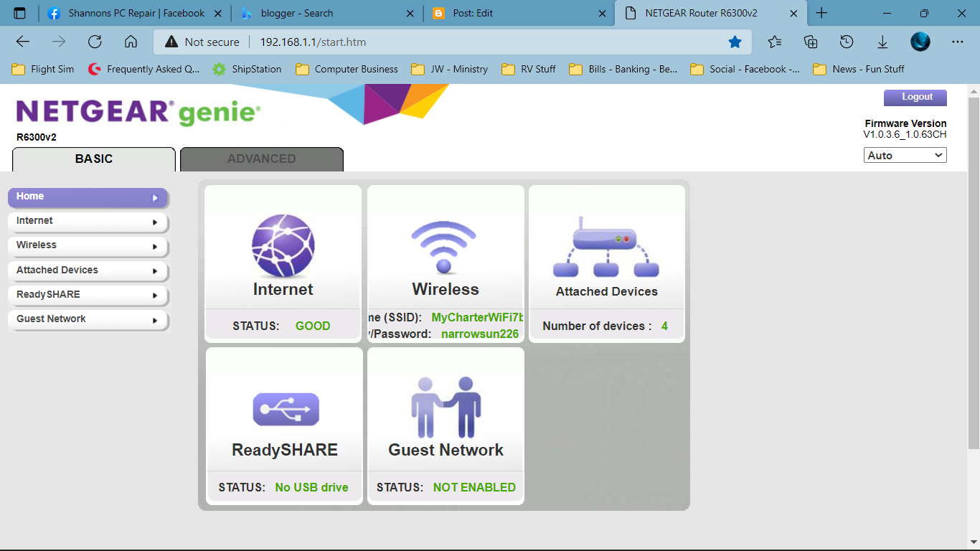
Task: Click the Firmware Version V1.0.3.6_1.0.63CH text
Action: (x=905, y=129)
